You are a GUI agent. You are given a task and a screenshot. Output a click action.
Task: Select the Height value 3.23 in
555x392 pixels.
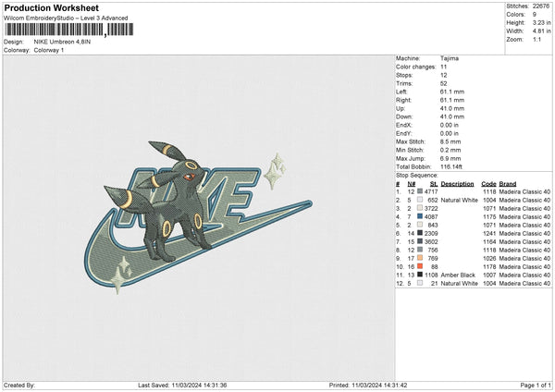click(x=541, y=22)
